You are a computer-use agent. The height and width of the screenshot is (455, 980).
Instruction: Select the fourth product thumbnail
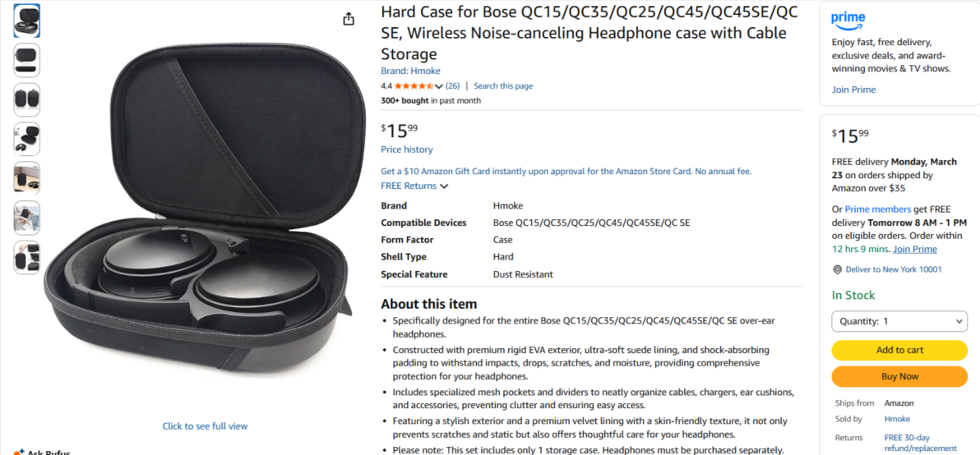[27, 139]
